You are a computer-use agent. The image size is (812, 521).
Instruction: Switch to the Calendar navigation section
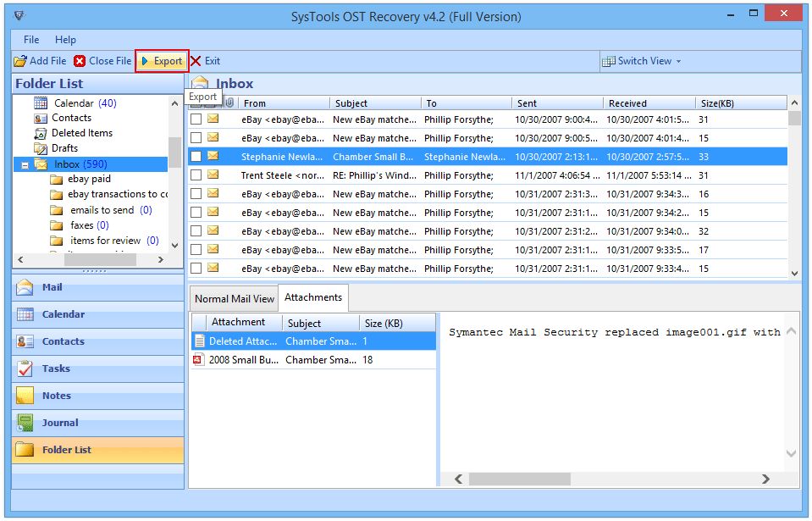click(x=97, y=314)
